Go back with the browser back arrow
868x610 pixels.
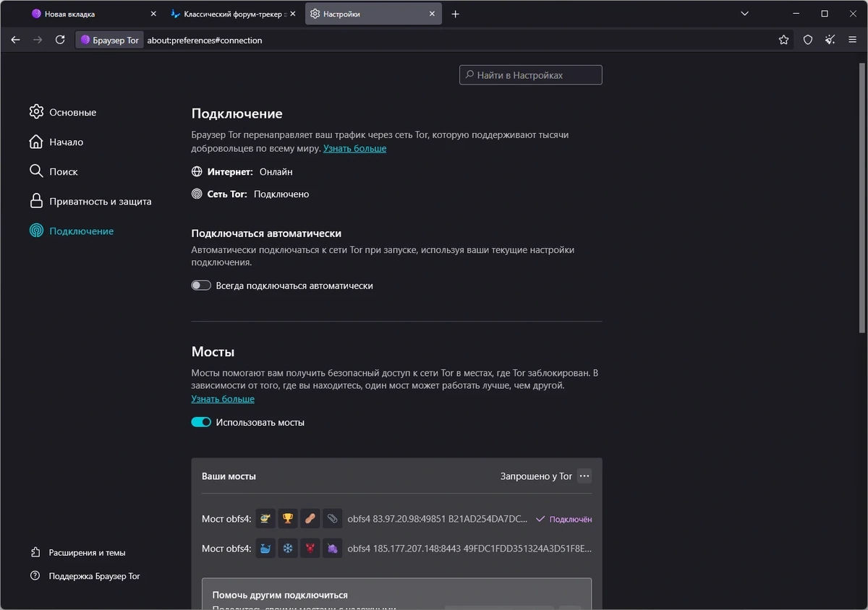point(15,40)
